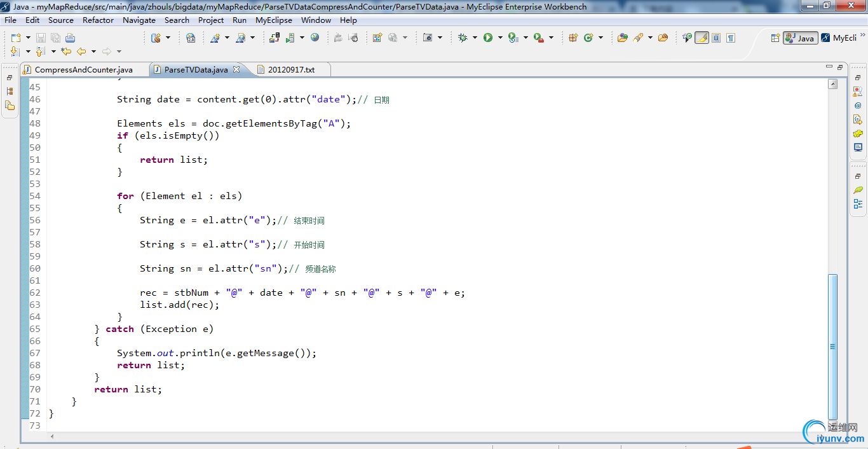Click the Search flashlight icon
Screen dimensions: 868x449
click(x=638, y=38)
